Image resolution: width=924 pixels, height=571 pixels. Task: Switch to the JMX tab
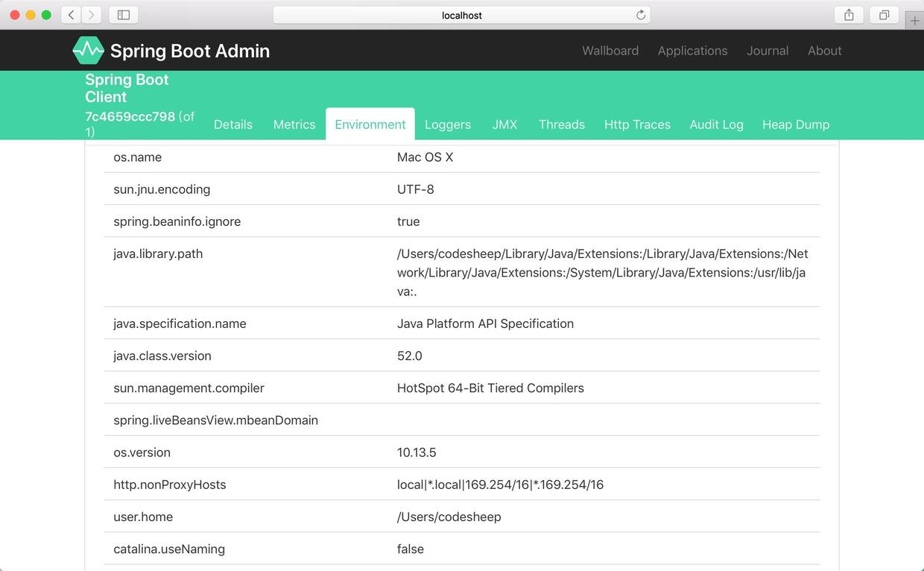pos(504,124)
